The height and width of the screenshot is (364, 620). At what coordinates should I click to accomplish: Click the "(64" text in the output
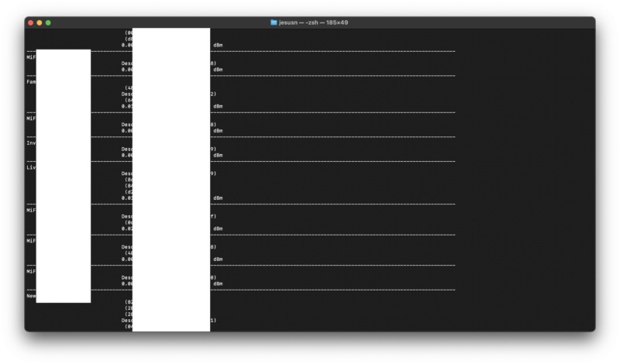(x=129, y=100)
